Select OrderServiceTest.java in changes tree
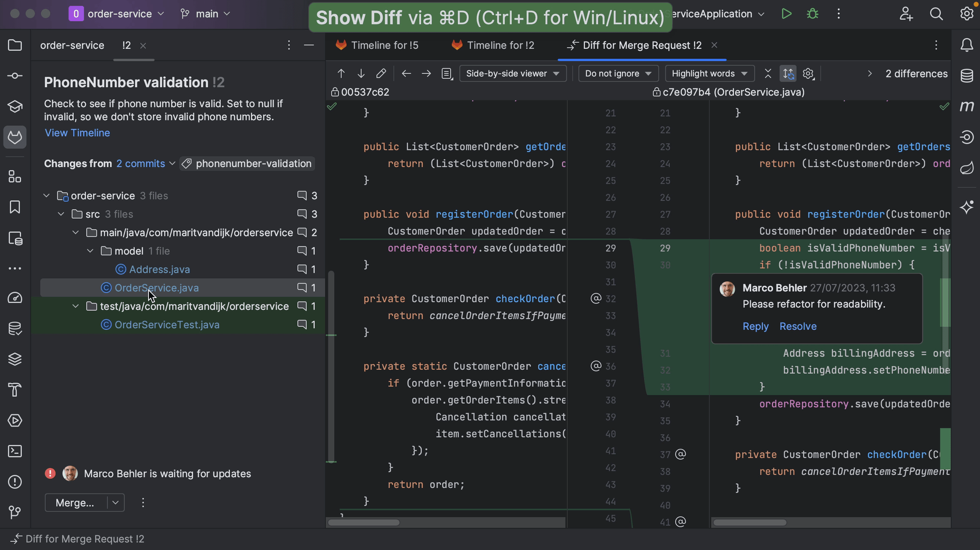Screen dimensions: 980x550 click(167, 325)
